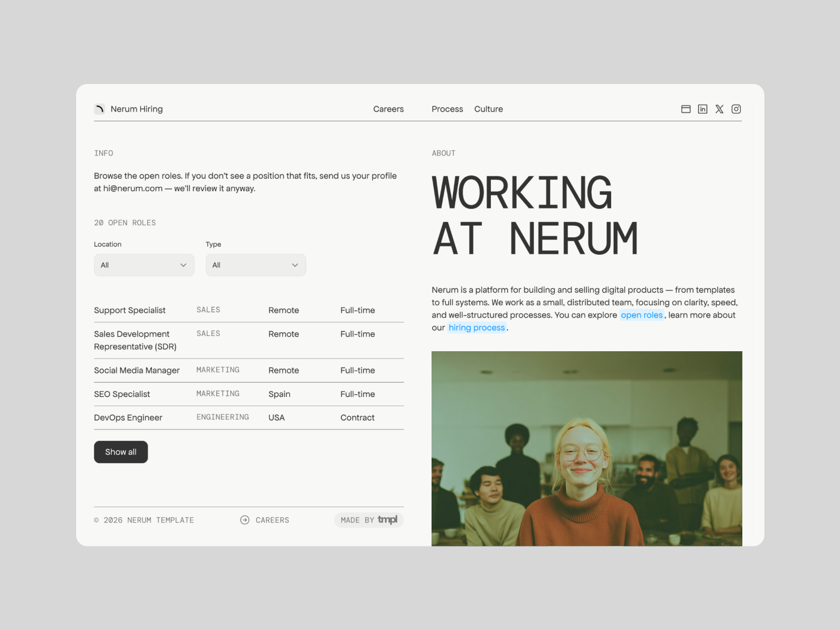Click the CAREERS link in footer
Viewport: 840px width, 630px height.
pyautogui.click(x=272, y=520)
